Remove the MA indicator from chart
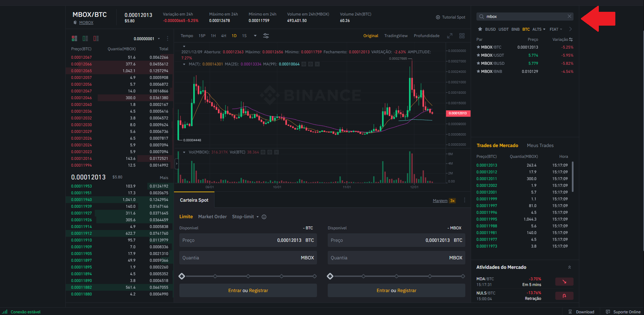 pyautogui.click(x=317, y=64)
